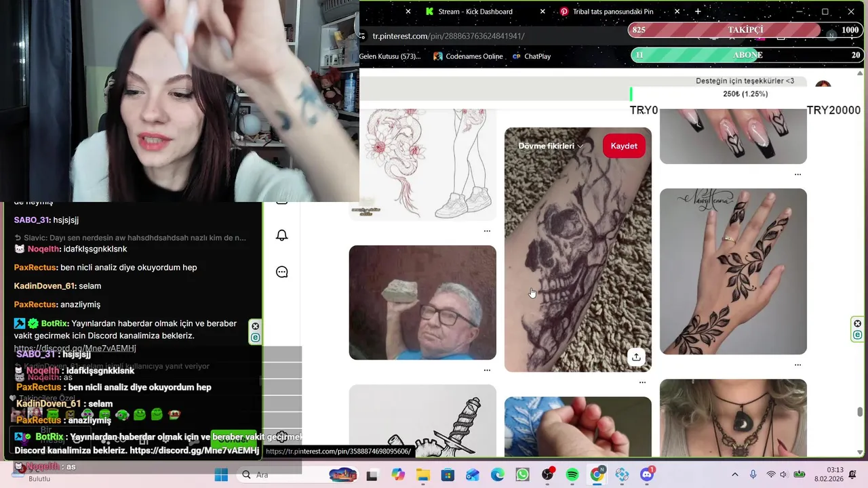Open Google Chrome from the taskbar
This screenshot has width=868, height=488.
(597, 475)
